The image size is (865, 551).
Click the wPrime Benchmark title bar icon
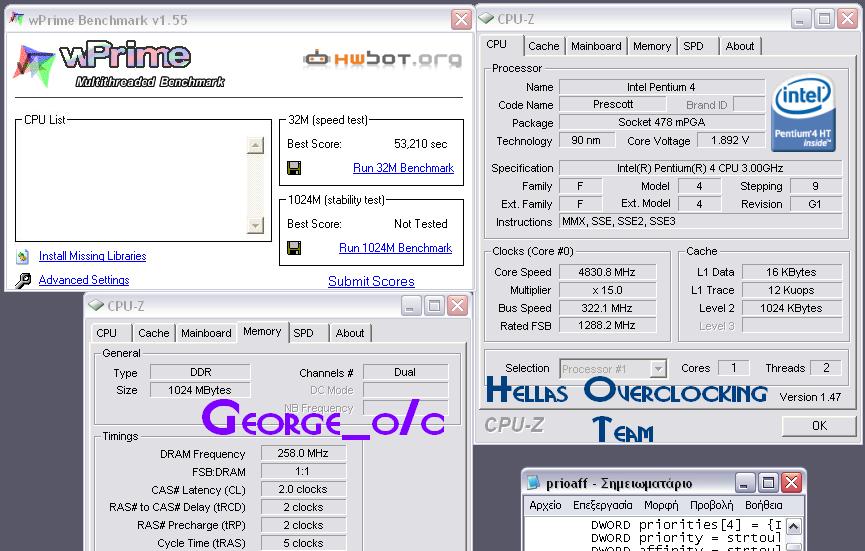click(17, 19)
